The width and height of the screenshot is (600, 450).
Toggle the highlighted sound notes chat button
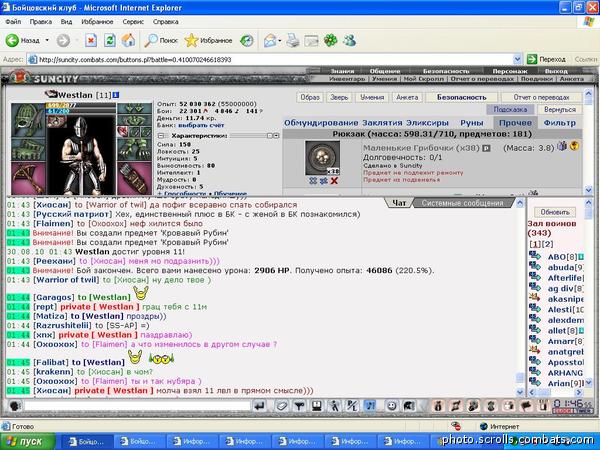[370, 406]
